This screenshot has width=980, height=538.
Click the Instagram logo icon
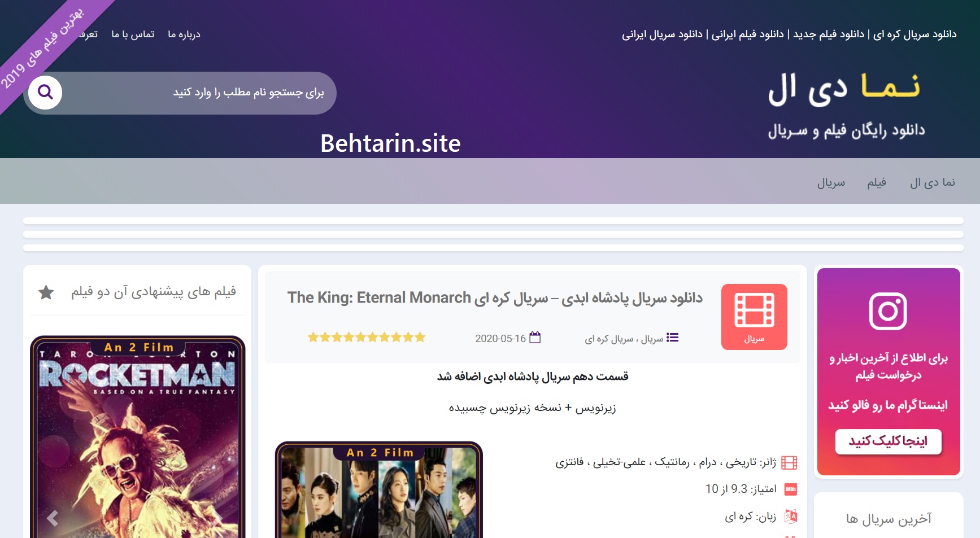click(888, 311)
